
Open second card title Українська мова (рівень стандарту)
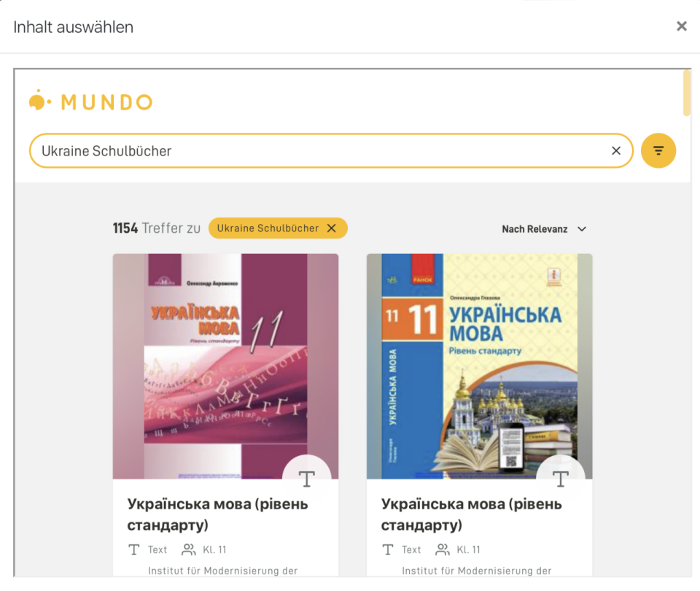pos(472,514)
